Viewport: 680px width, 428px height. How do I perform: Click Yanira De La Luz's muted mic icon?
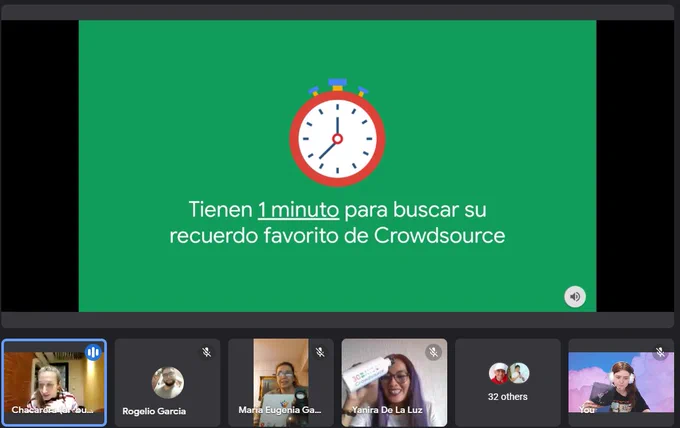[x=433, y=352]
